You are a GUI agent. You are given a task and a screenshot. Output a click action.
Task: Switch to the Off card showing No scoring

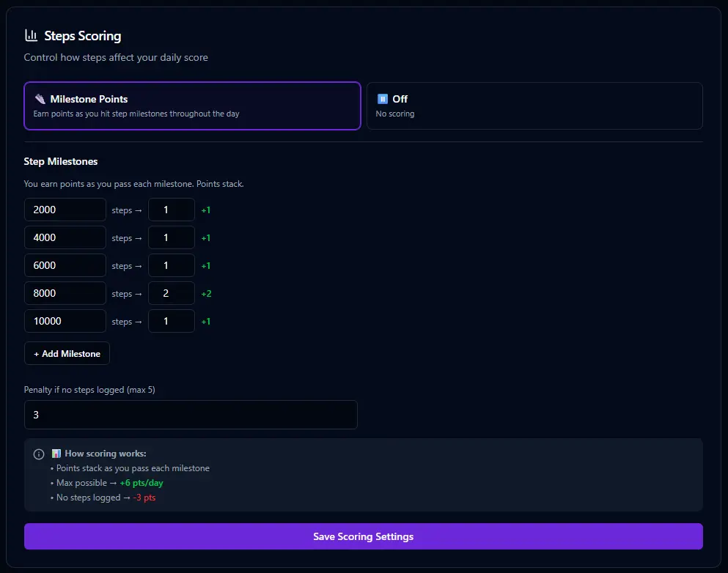[534, 106]
